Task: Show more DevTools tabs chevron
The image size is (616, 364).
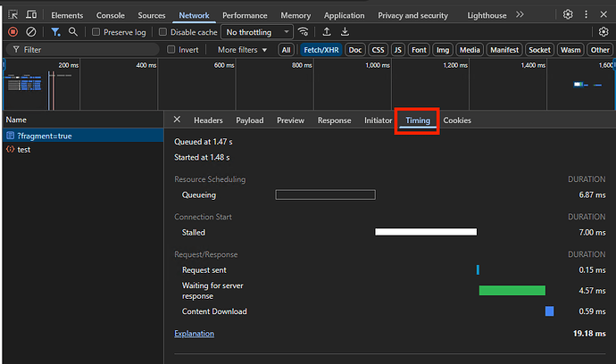Action: pos(520,15)
